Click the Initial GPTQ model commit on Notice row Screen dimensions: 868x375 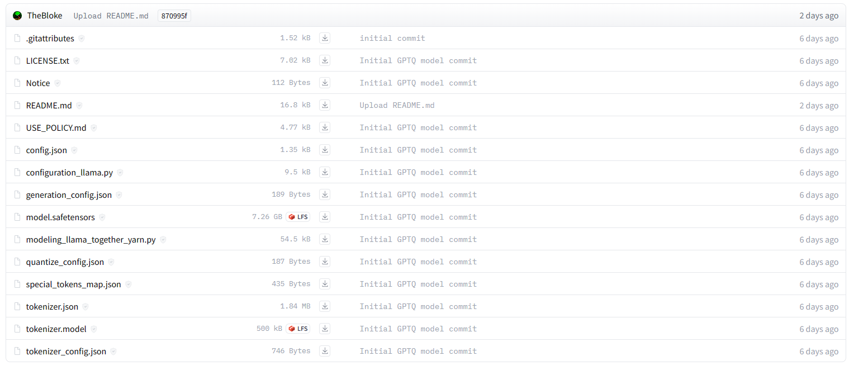[418, 83]
